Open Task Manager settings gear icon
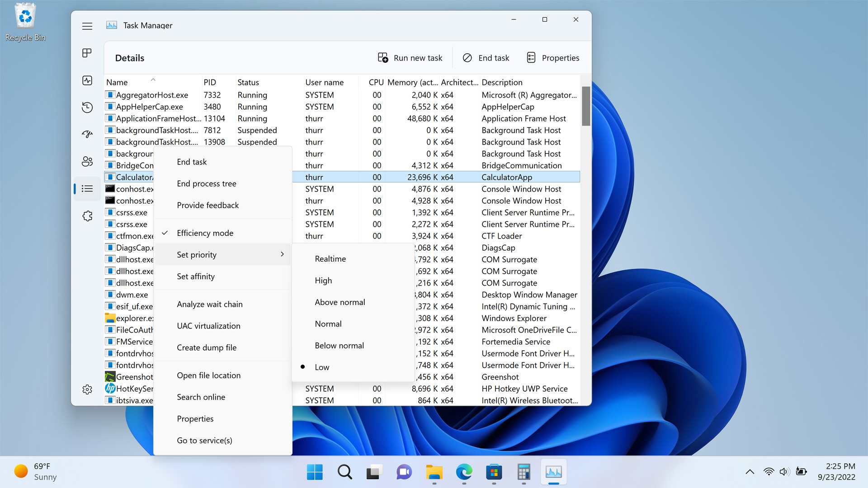The image size is (868, 488). [87, 389]
